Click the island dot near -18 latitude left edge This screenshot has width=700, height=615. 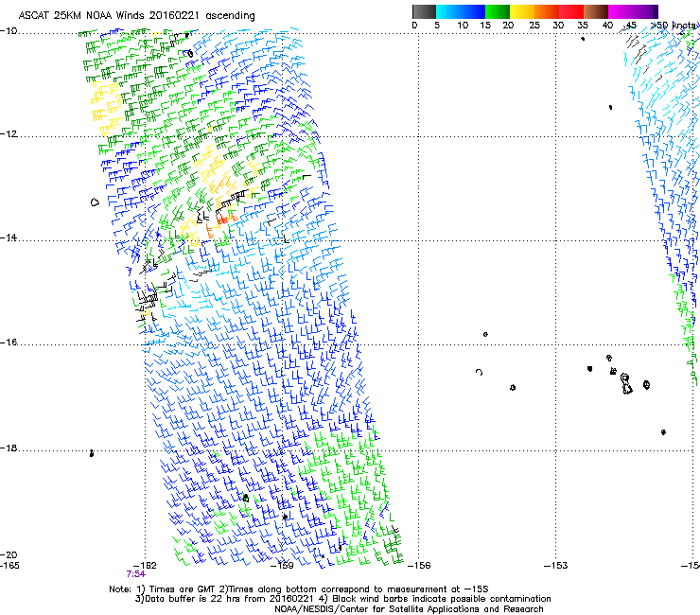tap(92, 453)
